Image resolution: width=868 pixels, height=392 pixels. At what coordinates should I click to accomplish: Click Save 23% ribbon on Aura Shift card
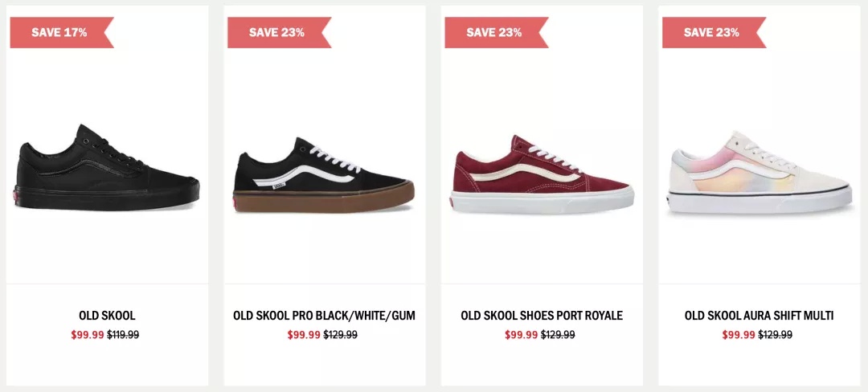pyautogui.click(x=714, y=33)
